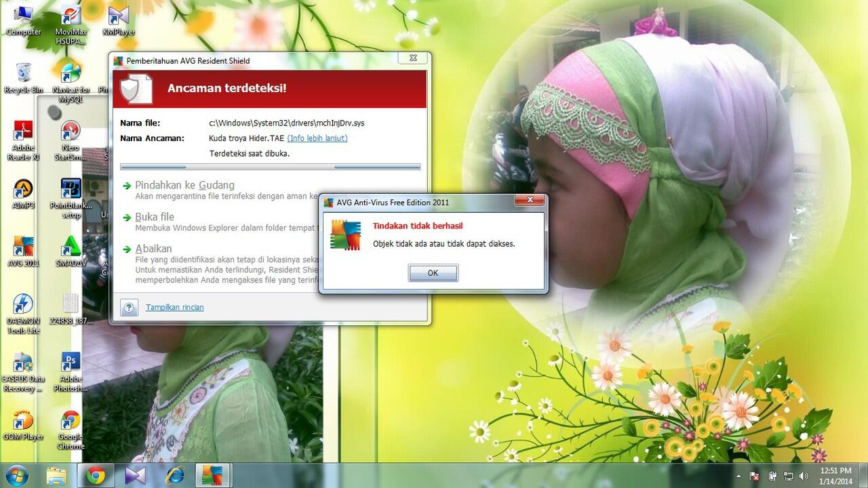Open the GOM Player desktop icon
The height and width of the screenshot is (488, 868).
(x=23, y=426)
